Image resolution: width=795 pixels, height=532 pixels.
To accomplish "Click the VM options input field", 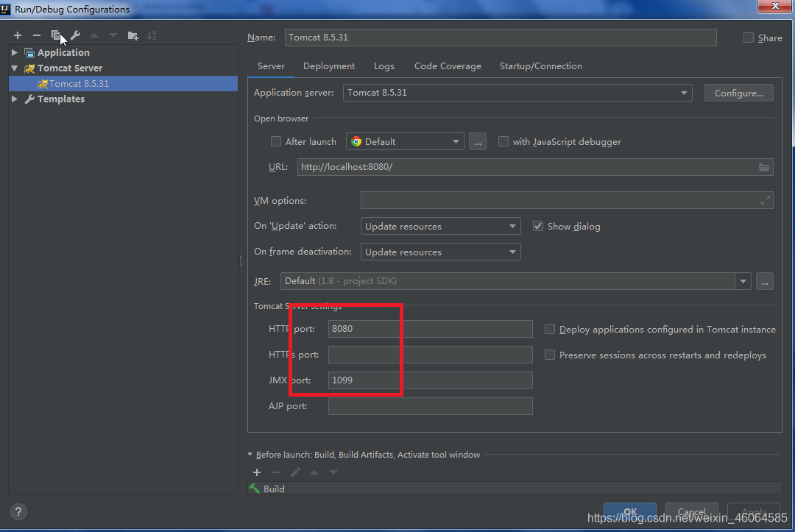I will point(567,201).
